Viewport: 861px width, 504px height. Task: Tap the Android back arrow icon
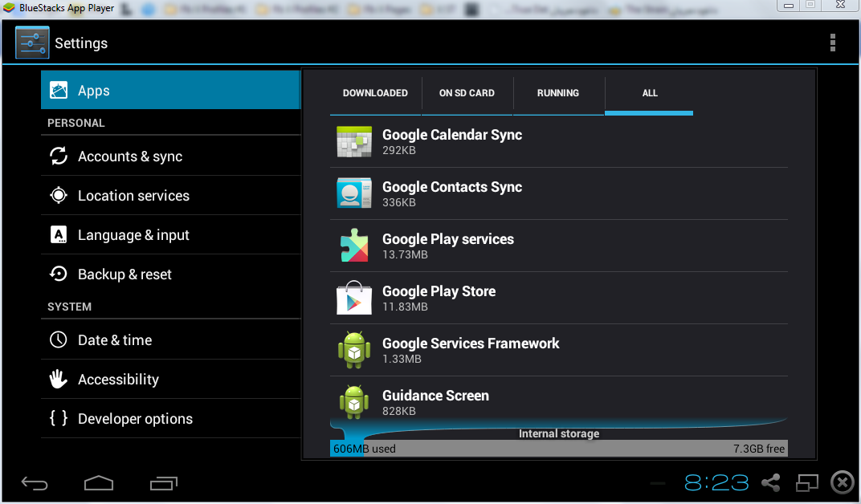[x=35, y=483]
